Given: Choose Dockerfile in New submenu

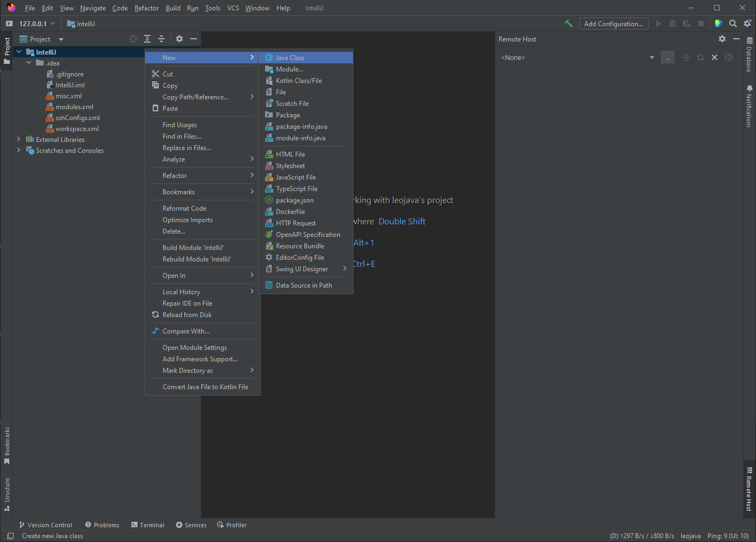Looking at the screenshot, I should [306, 211].
